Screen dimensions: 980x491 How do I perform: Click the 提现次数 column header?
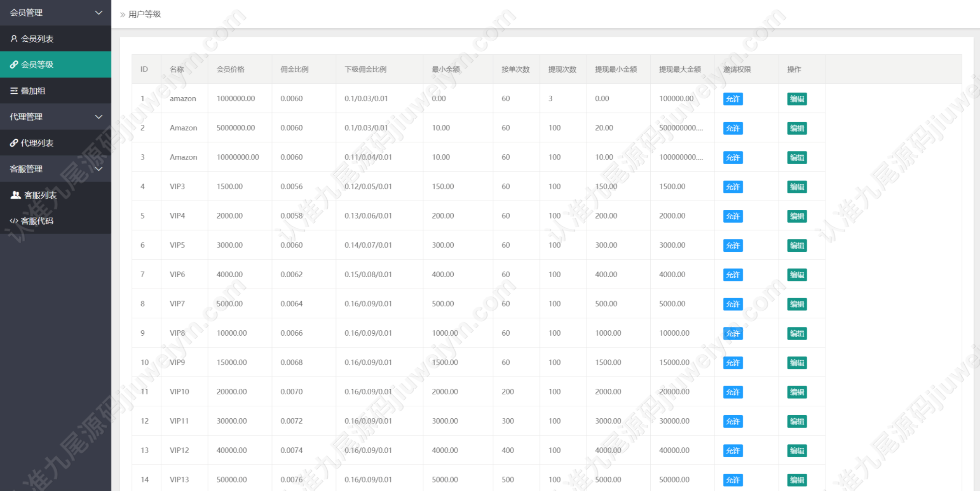click(x=562, y=69)
